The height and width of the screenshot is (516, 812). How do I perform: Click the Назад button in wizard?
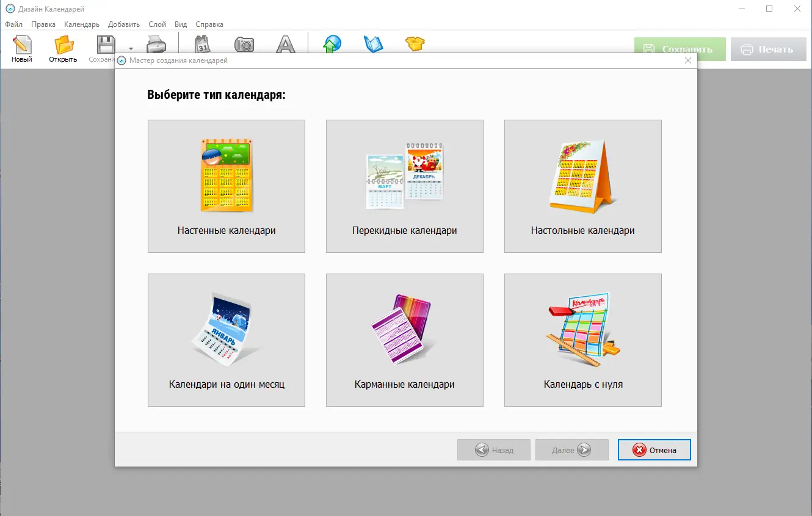[x=493, y=450]
